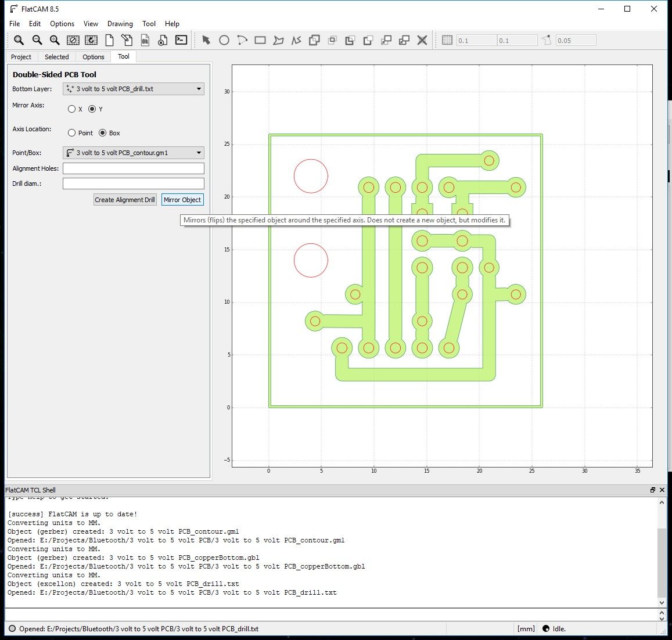Switch to the Project tab

click(x=21, y=56)
